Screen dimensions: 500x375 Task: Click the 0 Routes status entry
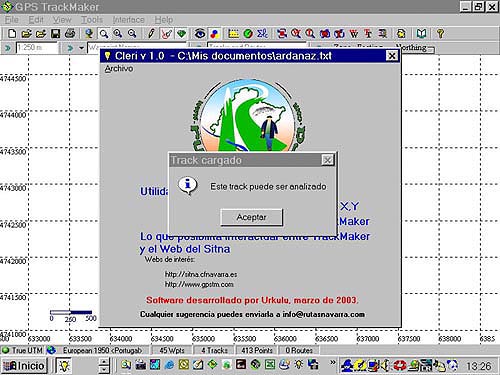(299, 350)
